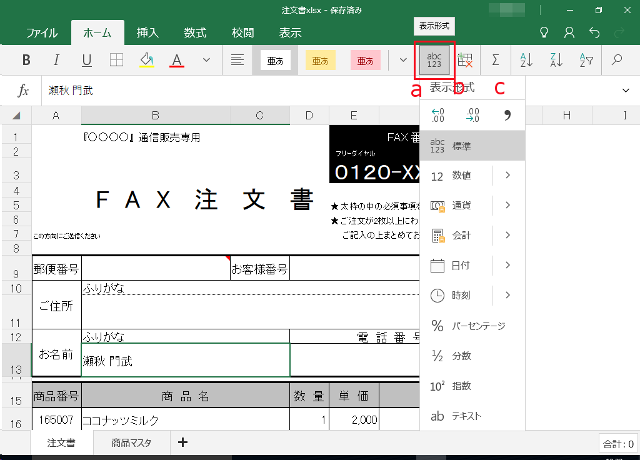This screenshot has width=640, height=460.
Task: Undo the last action
Action: tap(594, 32)
